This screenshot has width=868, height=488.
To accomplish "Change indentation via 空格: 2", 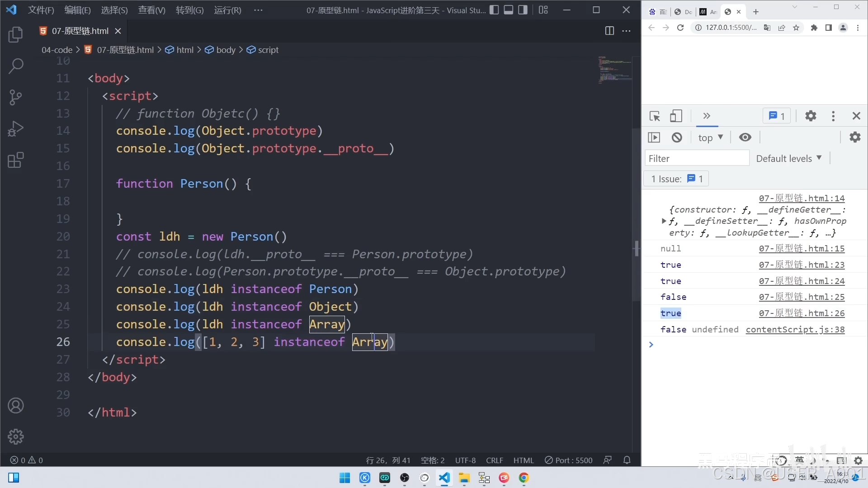I will click(433, 460).
